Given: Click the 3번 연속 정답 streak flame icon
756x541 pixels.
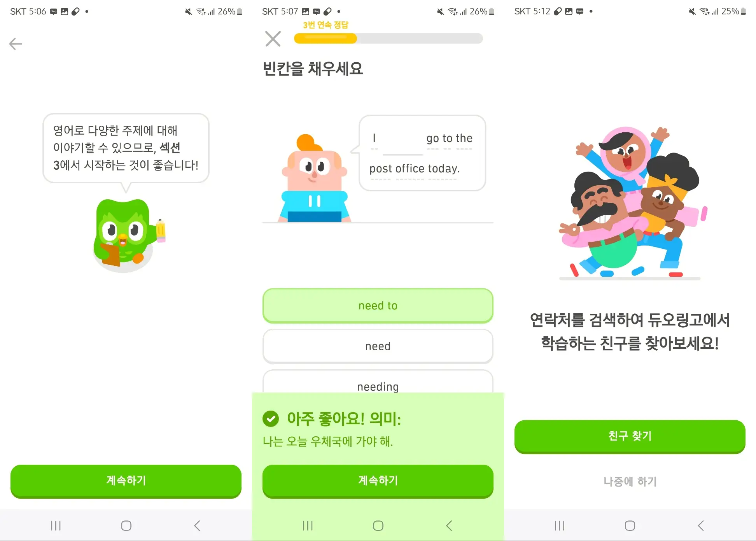Looking at the screenshot, I should point(326,25).
